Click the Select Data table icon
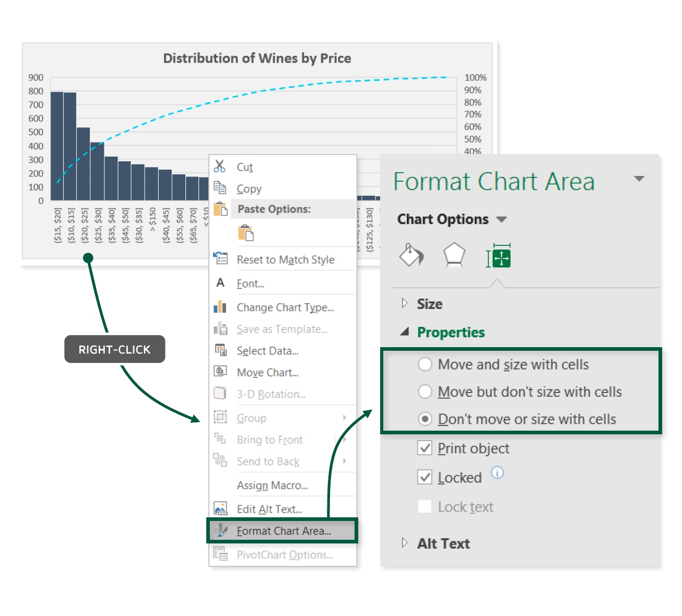Viewport: 682px width, 616px height. [x=220, y=350]
